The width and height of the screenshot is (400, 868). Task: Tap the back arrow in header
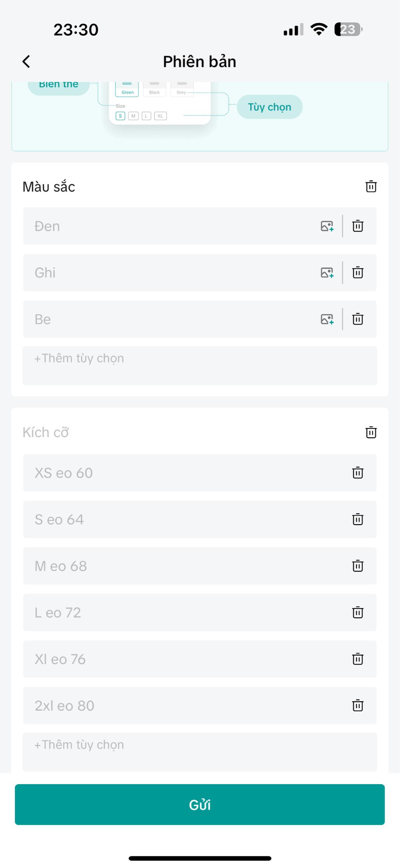[x=26, y=61]
